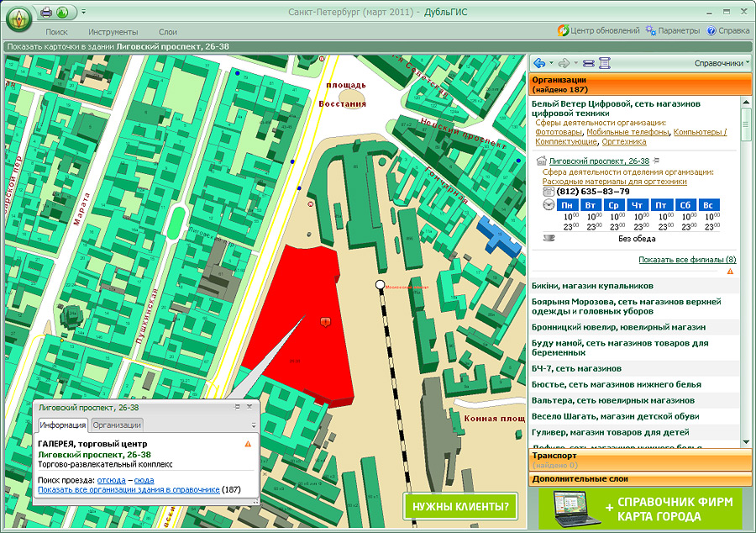Click the house icon beside the address
Image resolution: width=756 pixels, height=533 pixels.
(542, 161)
